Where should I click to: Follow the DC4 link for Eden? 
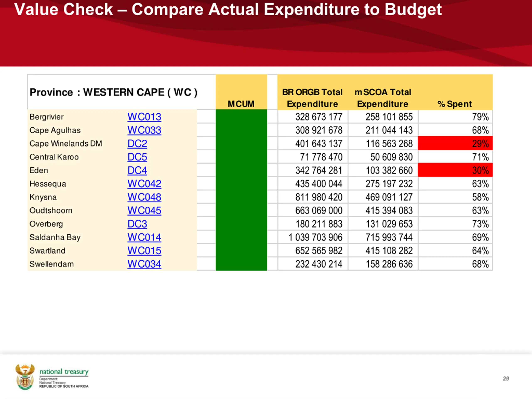click(137, 171)
